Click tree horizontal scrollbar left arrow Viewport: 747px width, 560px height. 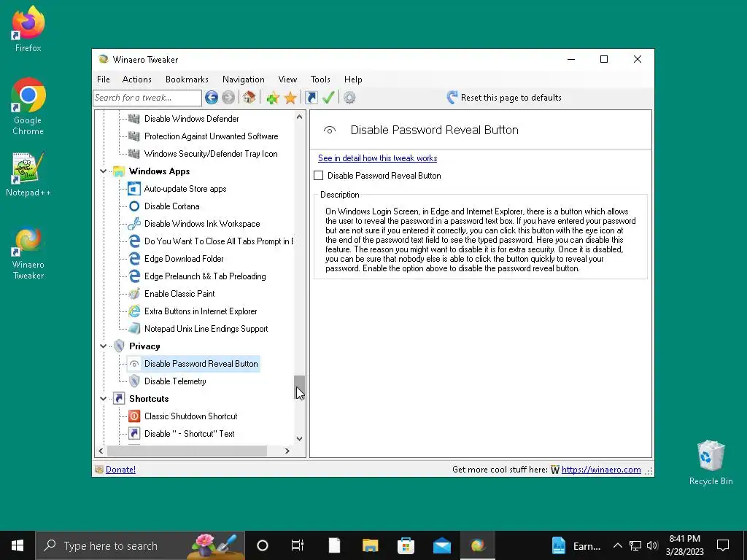click(x=101, y=451)
